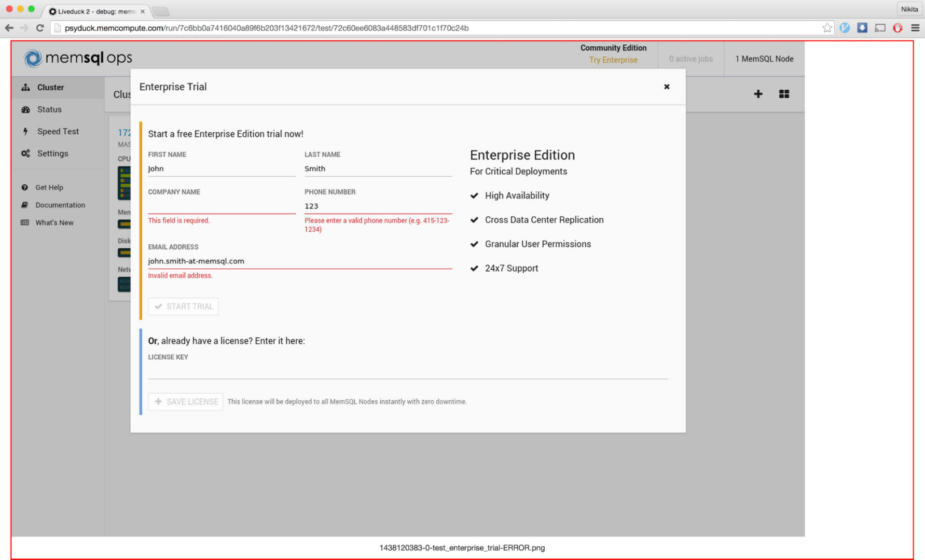The height and width of the screenshot is (560, 925).
Task: Click the browser forward arrow
Action: coord(24,28)
